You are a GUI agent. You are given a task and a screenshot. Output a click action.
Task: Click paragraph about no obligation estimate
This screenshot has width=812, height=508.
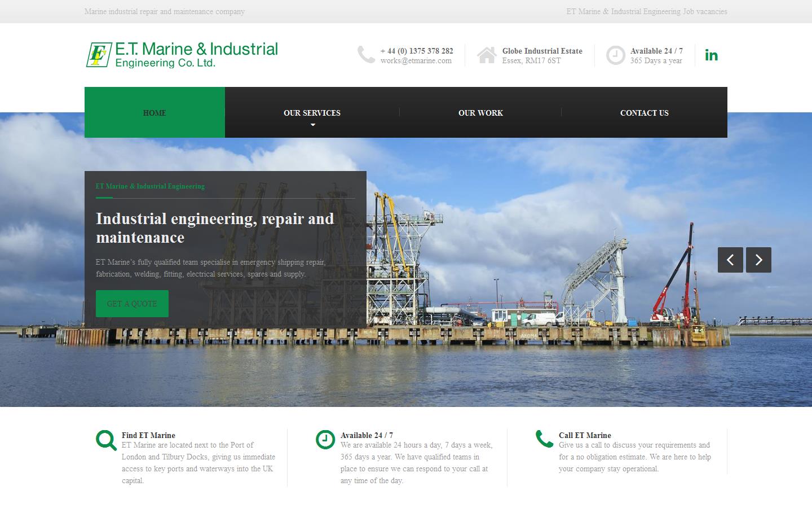(x=635, y=457)
